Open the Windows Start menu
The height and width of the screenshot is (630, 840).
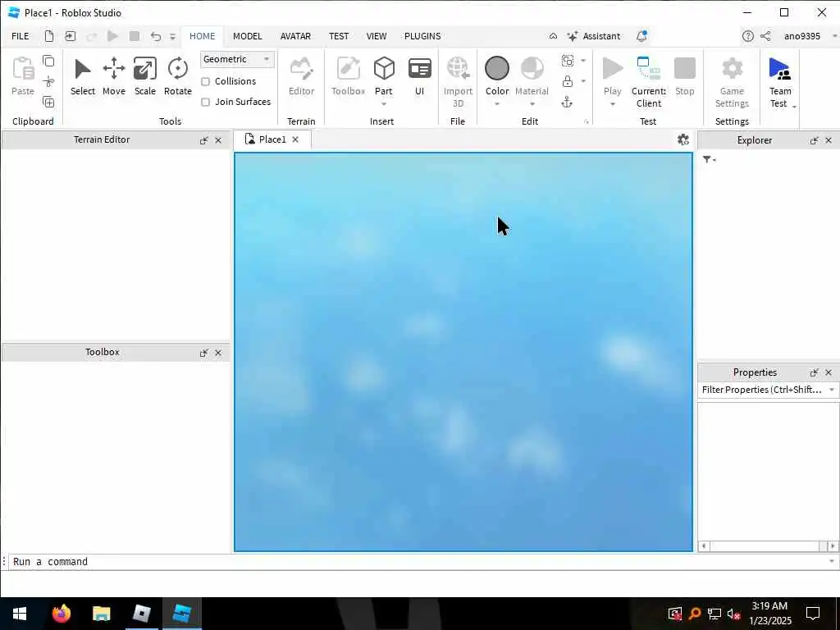[x=20, y=614]
